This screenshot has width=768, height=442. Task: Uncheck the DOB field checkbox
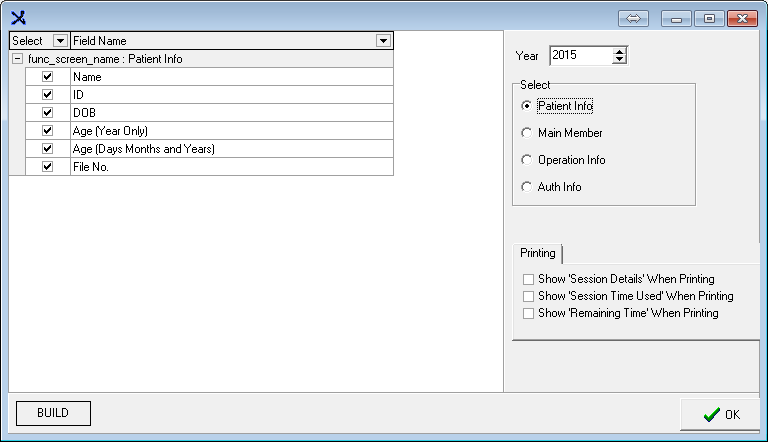(x=47, y=112)
